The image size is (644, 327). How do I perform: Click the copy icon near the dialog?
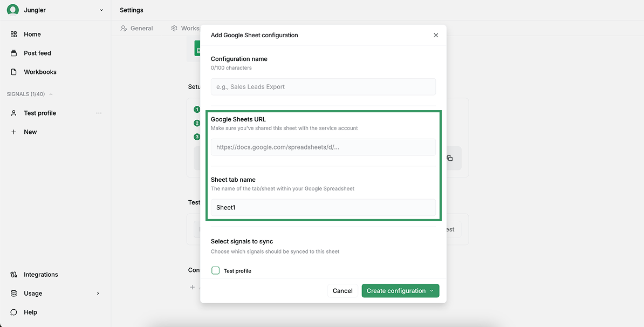click(x=450, y=158)
